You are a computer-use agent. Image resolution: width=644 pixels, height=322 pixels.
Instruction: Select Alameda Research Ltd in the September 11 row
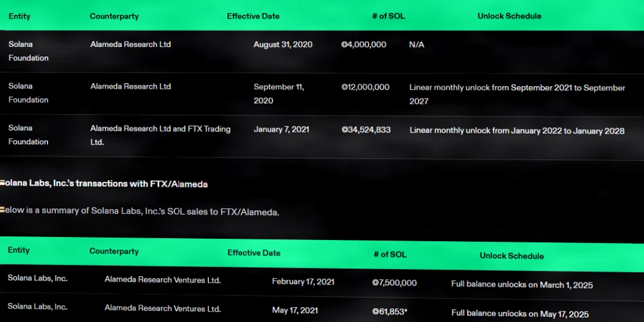pyautogui.click(x=131, y=86)
